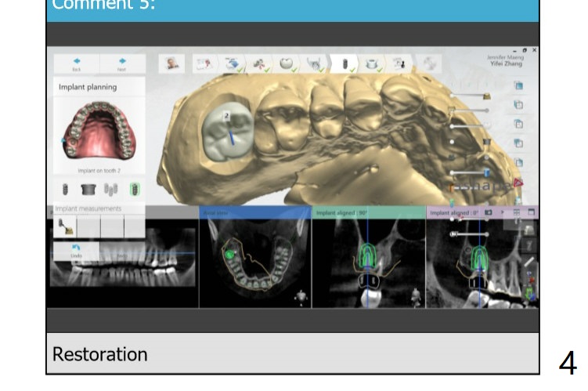This screenshot has height=391, width=588.
Task: Select the green highlighted implant icon
Action: (x=135, y=190)
